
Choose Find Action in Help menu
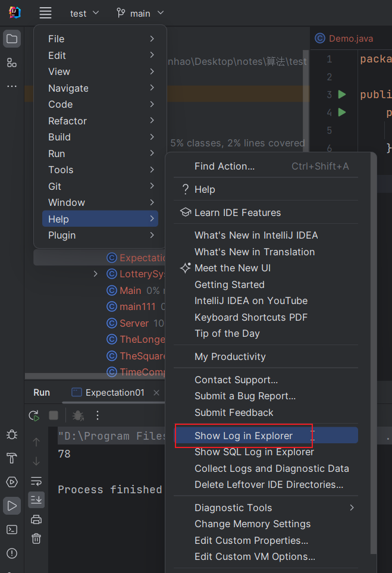coord(265,166)
